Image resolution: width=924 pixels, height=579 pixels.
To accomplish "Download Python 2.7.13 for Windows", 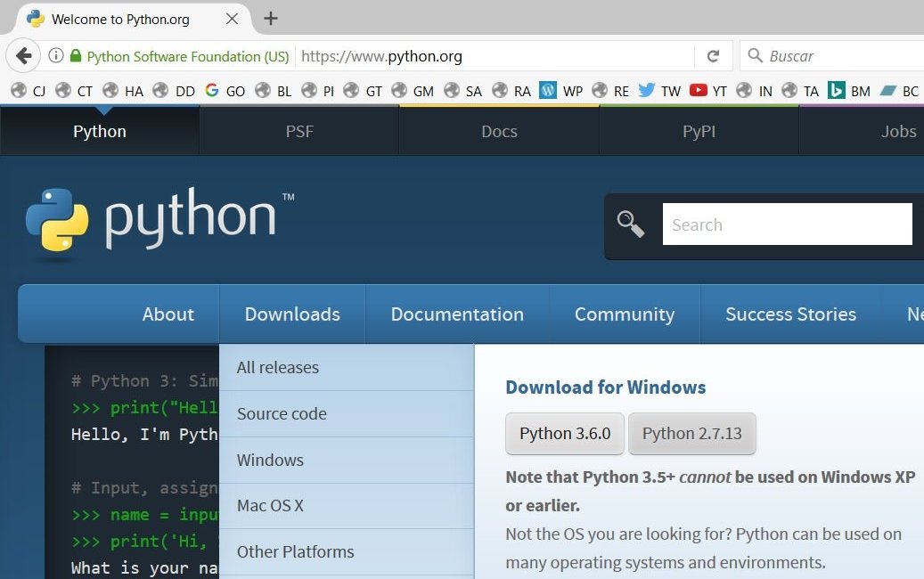I will (x=692, y=434).
